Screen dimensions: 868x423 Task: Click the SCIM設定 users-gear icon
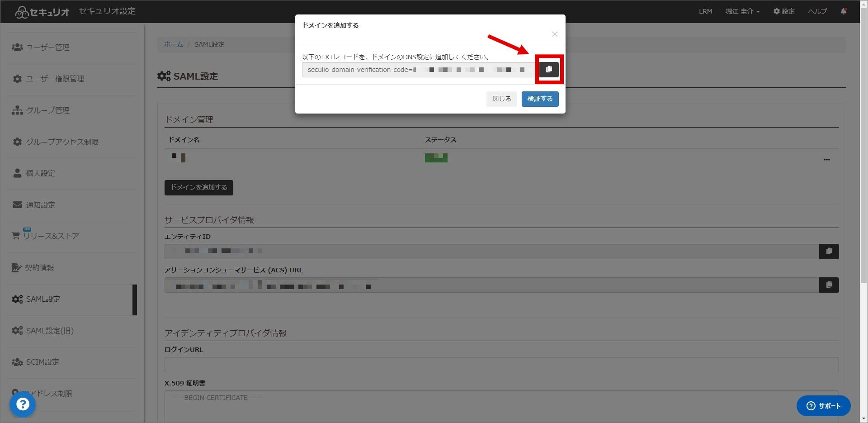(x=17, y=362)
